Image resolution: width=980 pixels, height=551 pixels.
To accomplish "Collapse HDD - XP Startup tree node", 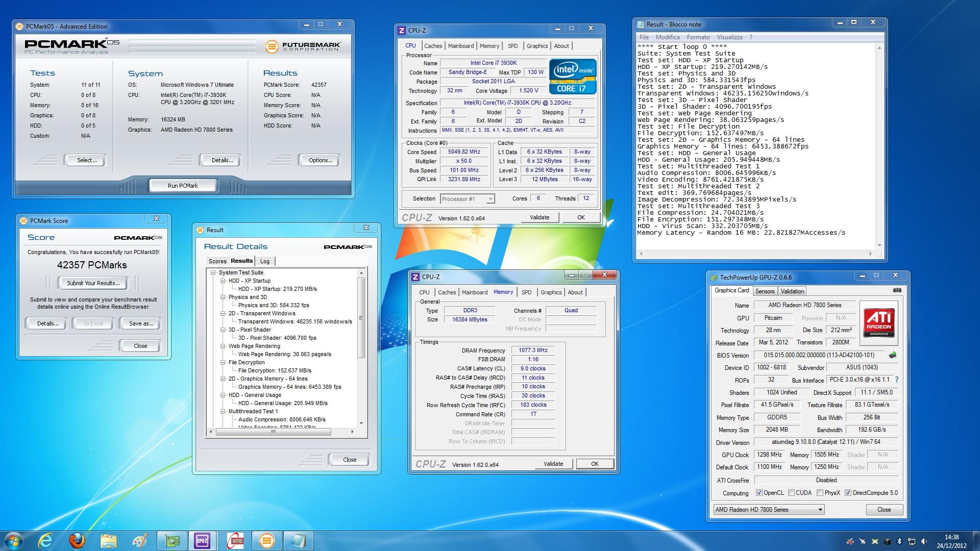I will coord(223,281).
